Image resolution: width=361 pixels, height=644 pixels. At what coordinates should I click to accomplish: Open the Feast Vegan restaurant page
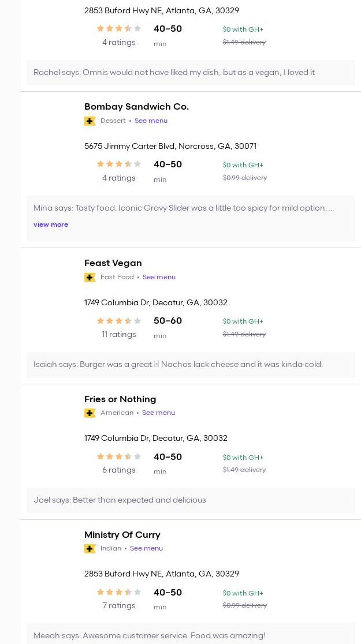point(113,263)
